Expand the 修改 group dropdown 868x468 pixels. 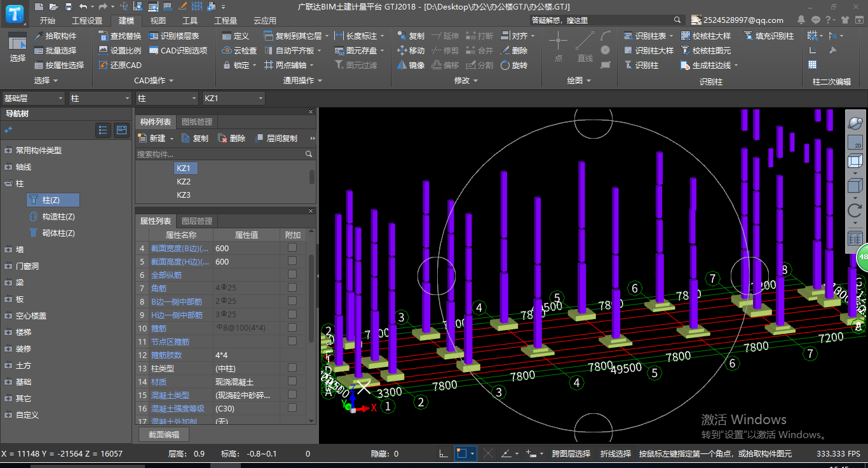pyautogui.click(x=475, y=81)
